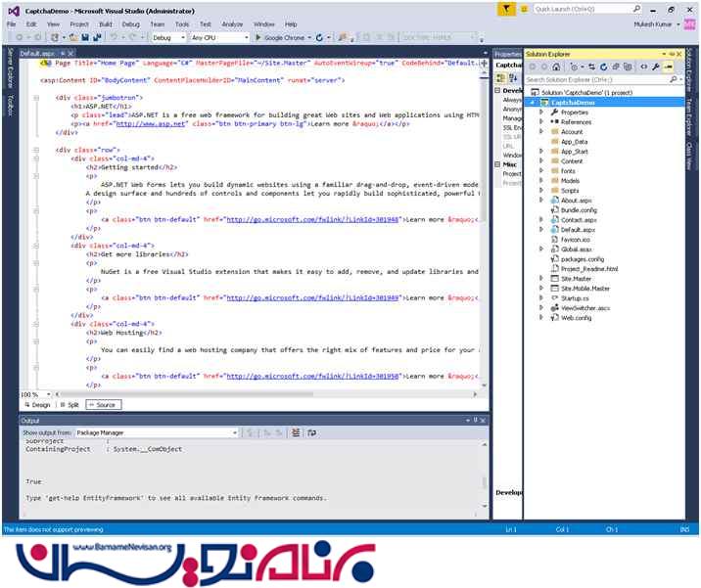
Task: Click the Collapse All icon in Solution Explorer
Action: pos(616,68)
